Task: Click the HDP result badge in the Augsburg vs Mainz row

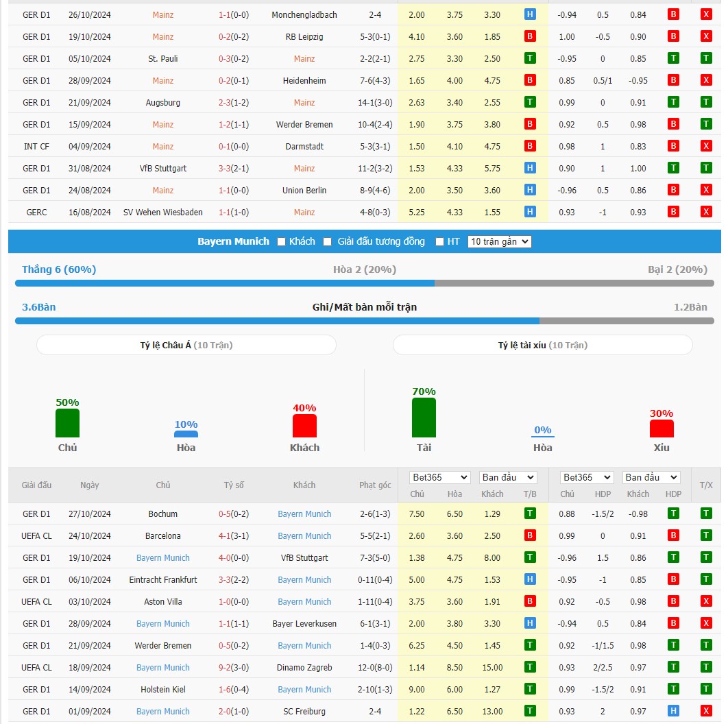Action: pos(673,102)
